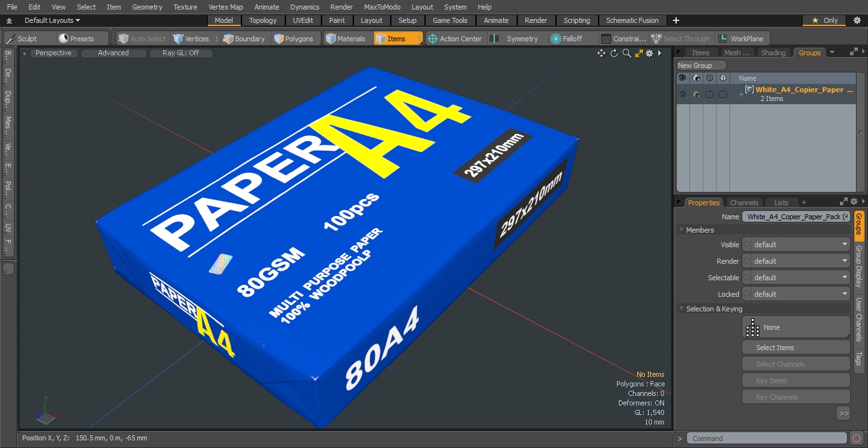The height and width of the screenshot is (448, 868).
Task: Open the WorkPlane options
Action: click(x=742, y=39)
